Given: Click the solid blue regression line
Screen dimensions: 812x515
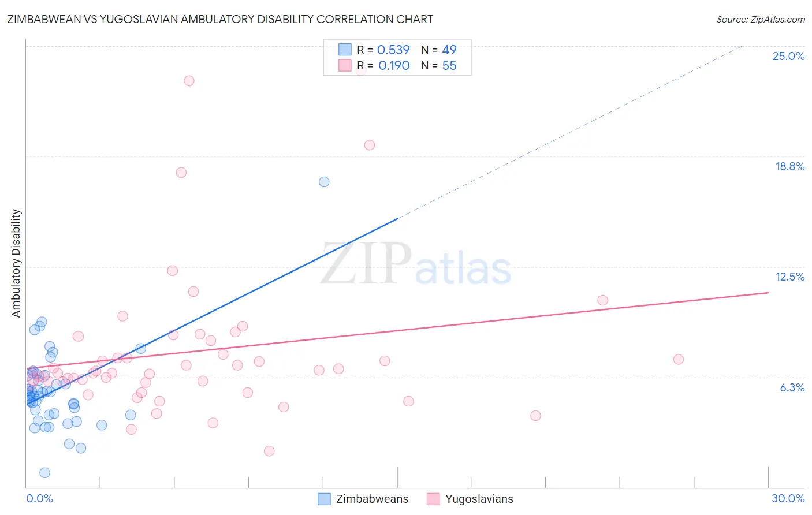Looking at the screenshot, I should (212, 310).
